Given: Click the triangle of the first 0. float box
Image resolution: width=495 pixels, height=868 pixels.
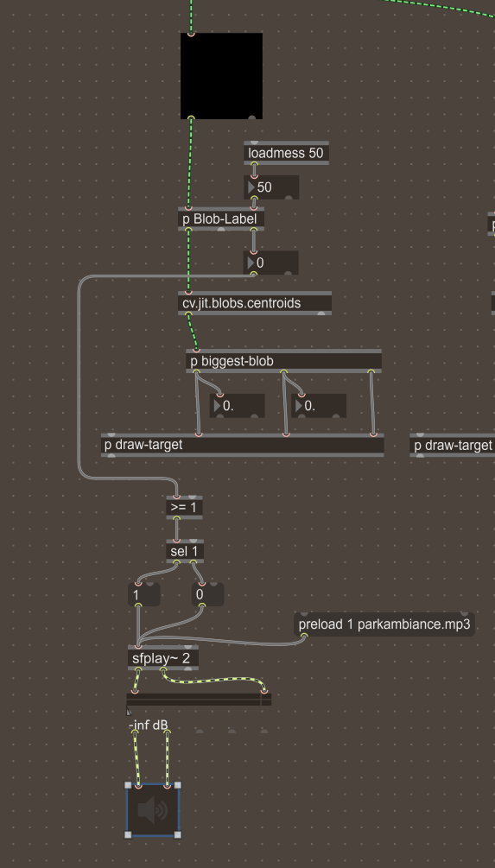Looking at the screenshot, I should pyautogui.click(x=217, y=406).
